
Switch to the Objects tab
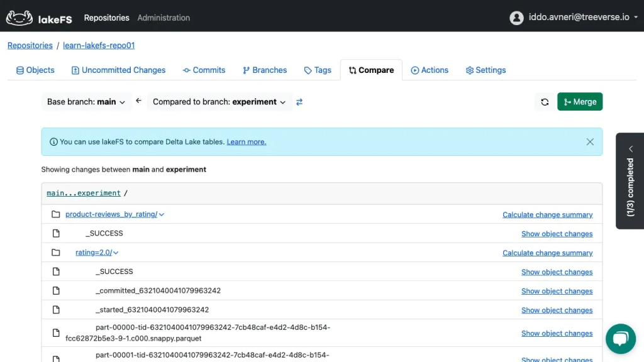pyautogui.click(x=35, y=70)
